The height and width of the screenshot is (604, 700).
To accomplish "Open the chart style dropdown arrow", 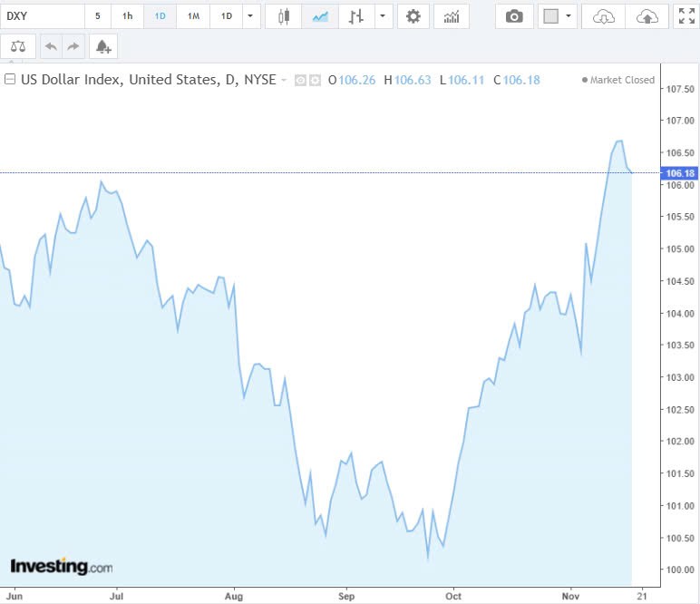I will pyautogui.click(x=383, y=16).
